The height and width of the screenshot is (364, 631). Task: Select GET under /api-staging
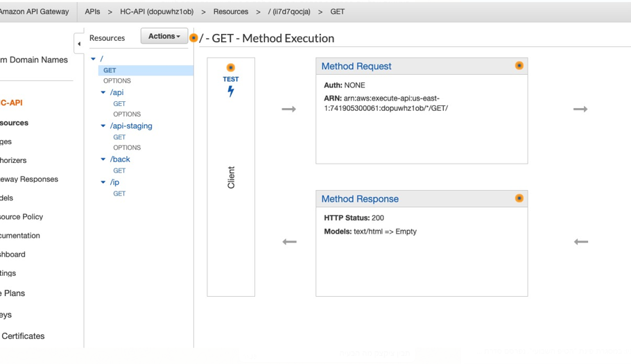[x=119, y=137]
